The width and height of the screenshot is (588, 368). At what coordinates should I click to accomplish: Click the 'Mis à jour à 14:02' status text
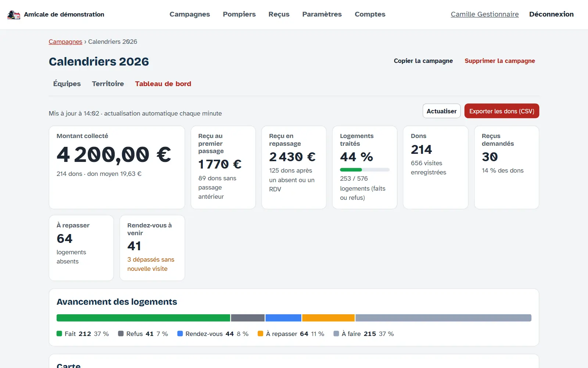[x=74, y=113]
